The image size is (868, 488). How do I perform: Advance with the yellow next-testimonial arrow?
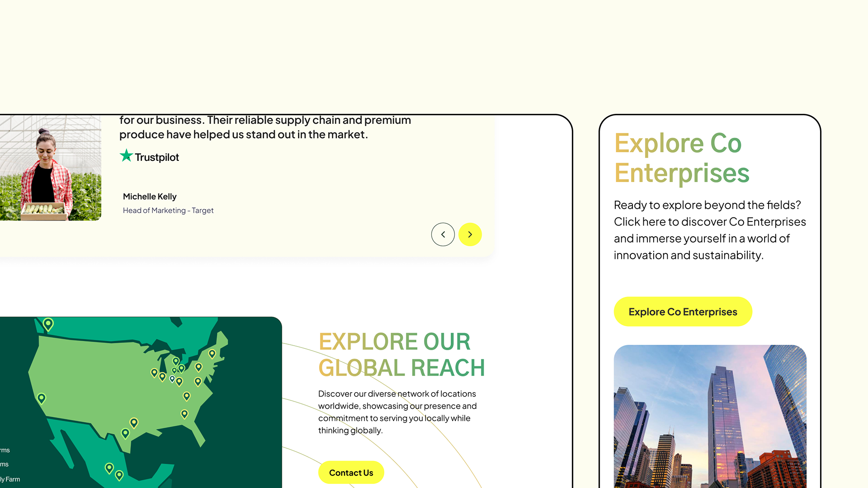[x=470, y=235]
